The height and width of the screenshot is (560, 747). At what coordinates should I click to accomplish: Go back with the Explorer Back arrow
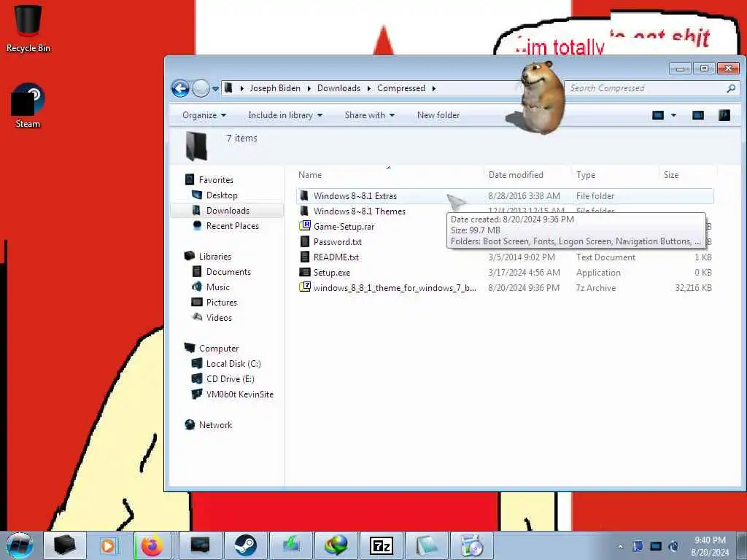(180, 88)
